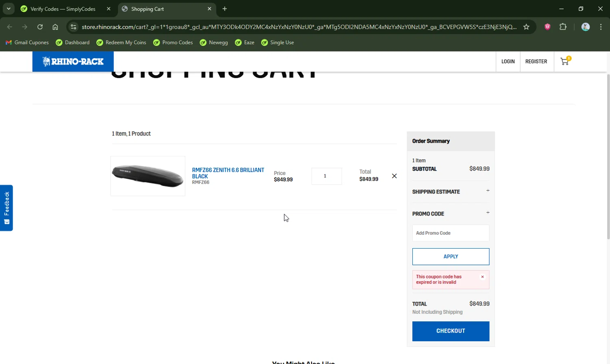610x364 pixels.
Task: Click the TOTAL $849.99 amount
Action: tap(479, 303)
